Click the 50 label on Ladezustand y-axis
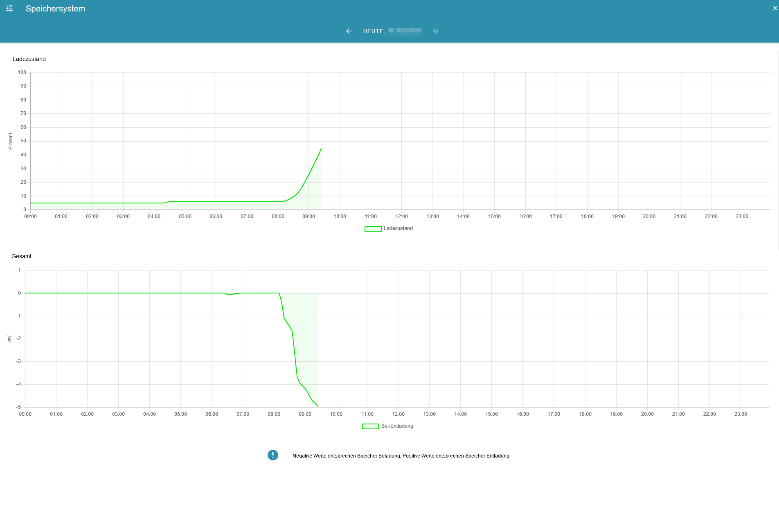This screenshot has width=779, height=532. (23, 141)
